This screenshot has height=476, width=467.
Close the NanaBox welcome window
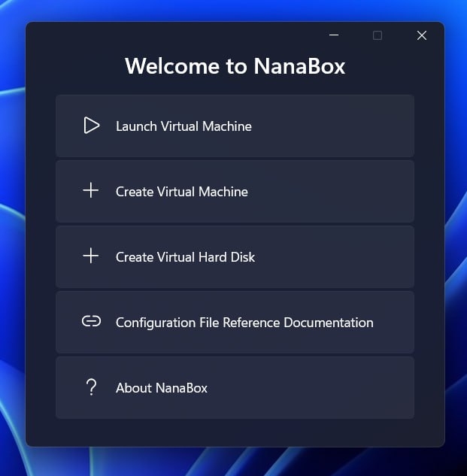tap(421, 35)
